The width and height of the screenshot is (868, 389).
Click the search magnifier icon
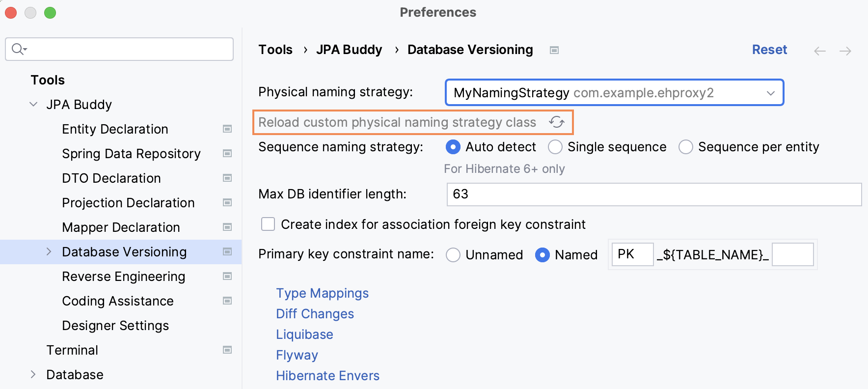[x=19, y=49]
